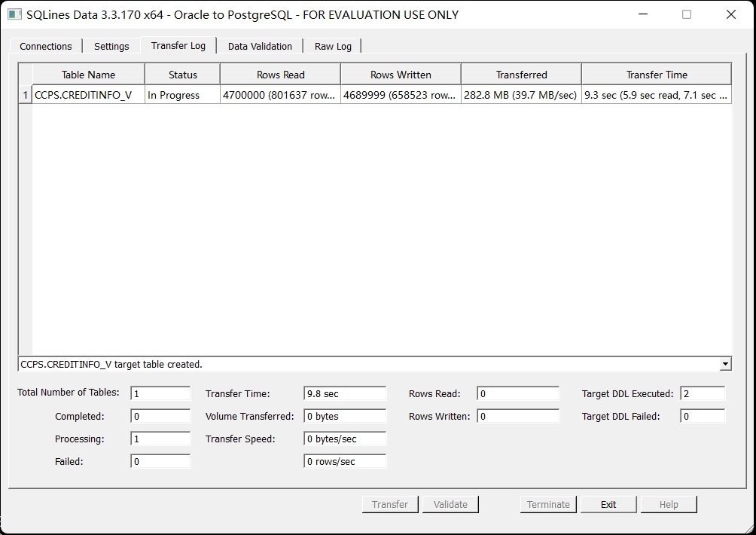Image resolution: width=756 pixels, height=535 pixels.
Task: Sort by the Table Name column header
Action: click(x=88, y=75)
